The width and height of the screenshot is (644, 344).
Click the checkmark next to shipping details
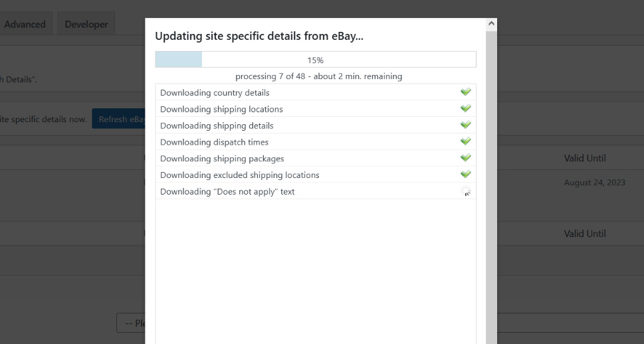465,125
